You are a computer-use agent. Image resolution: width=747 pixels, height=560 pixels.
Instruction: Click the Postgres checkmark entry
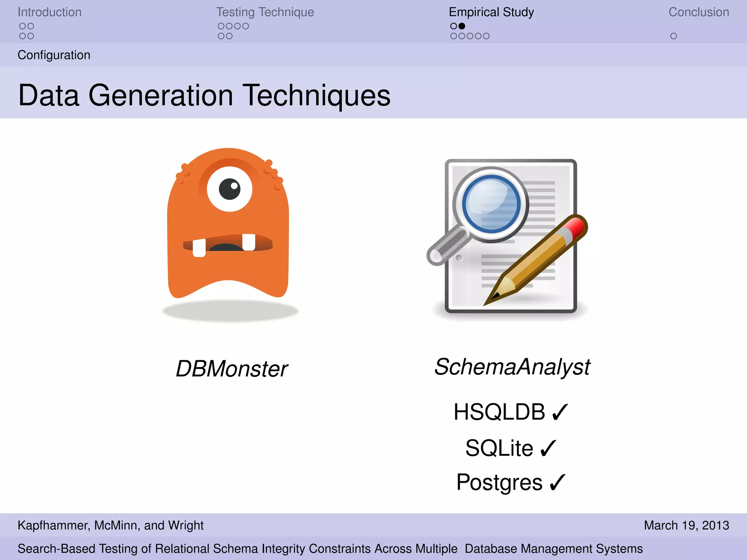(x=511, y=483)
